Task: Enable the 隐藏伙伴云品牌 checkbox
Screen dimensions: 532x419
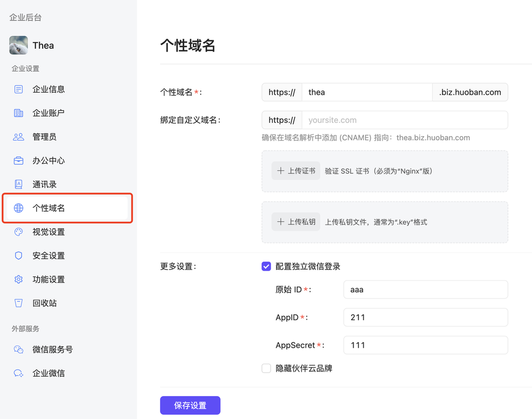Action: (x=267, y=368)
